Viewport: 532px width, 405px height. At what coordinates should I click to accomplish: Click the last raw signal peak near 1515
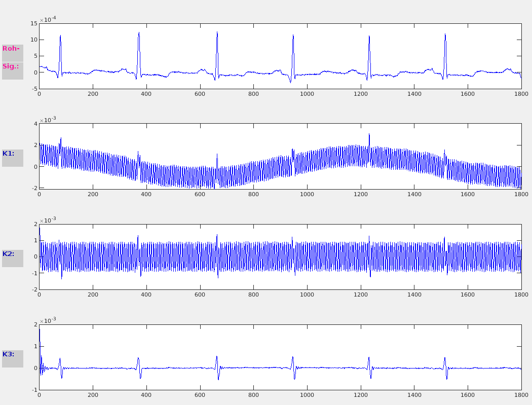[x=445, y=35]
